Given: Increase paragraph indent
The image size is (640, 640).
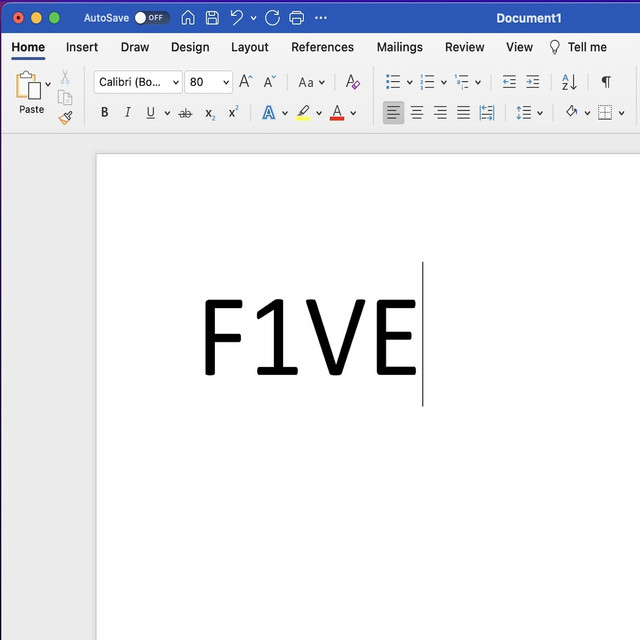Looking at the screenshot, I should 533,82.
